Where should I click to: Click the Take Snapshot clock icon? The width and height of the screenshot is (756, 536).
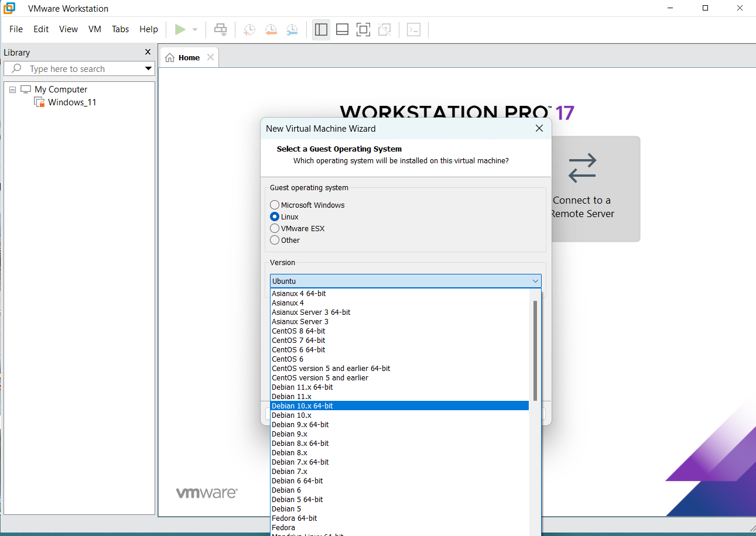click(x=249, y=29)
